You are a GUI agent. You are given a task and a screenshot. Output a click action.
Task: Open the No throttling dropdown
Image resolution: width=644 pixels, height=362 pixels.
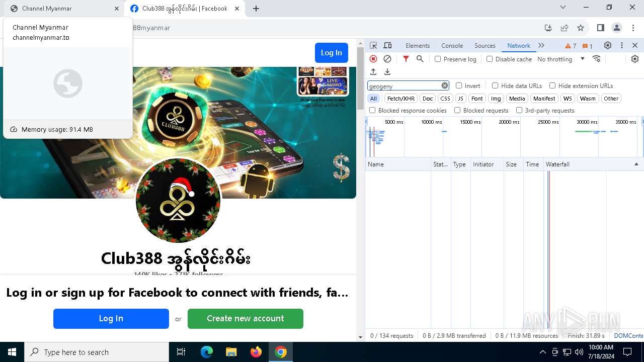[560, 59]
